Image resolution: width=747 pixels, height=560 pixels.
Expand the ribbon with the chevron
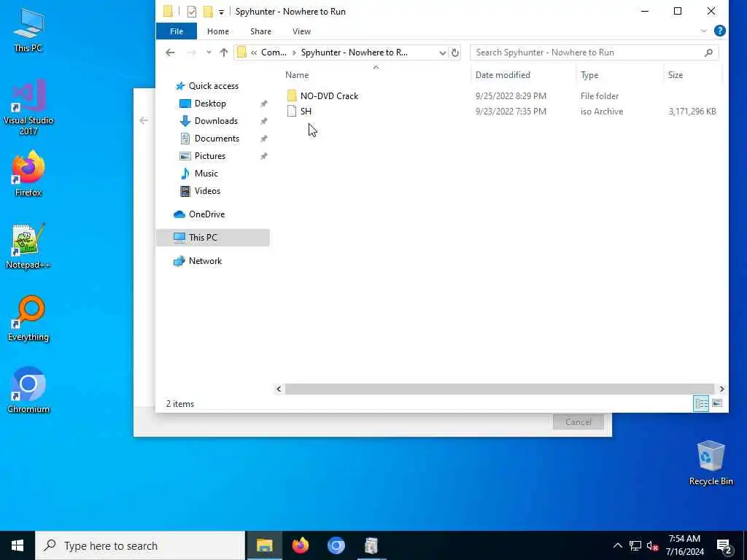704,31
